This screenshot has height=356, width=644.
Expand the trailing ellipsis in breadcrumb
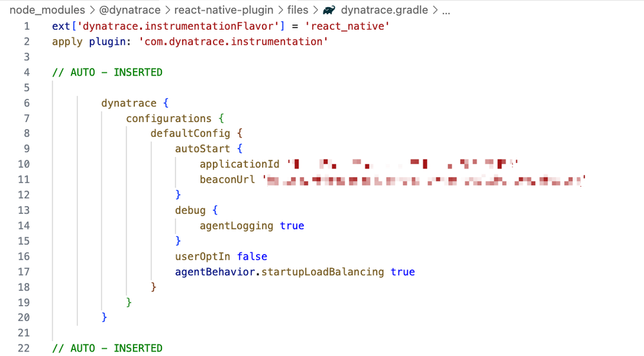tap(446, 10)
